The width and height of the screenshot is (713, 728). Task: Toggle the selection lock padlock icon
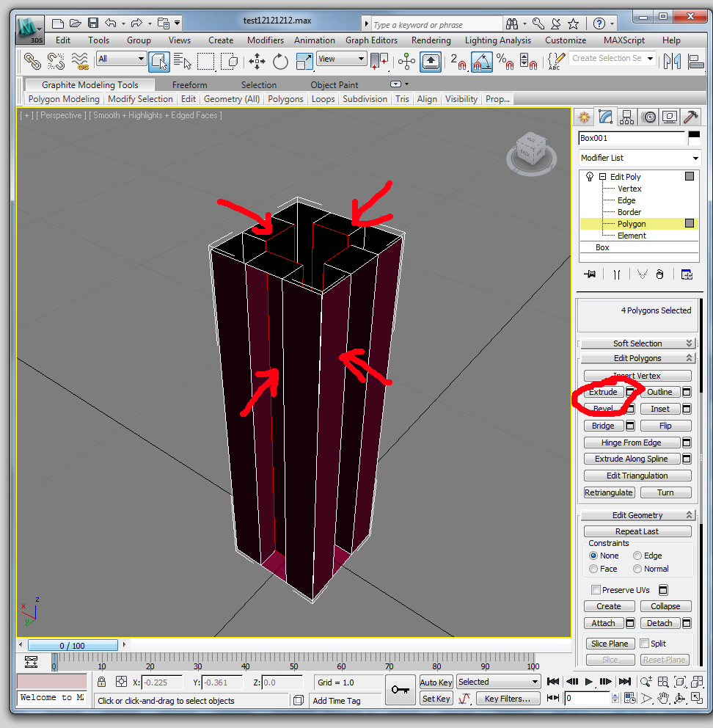coord(102,682)
